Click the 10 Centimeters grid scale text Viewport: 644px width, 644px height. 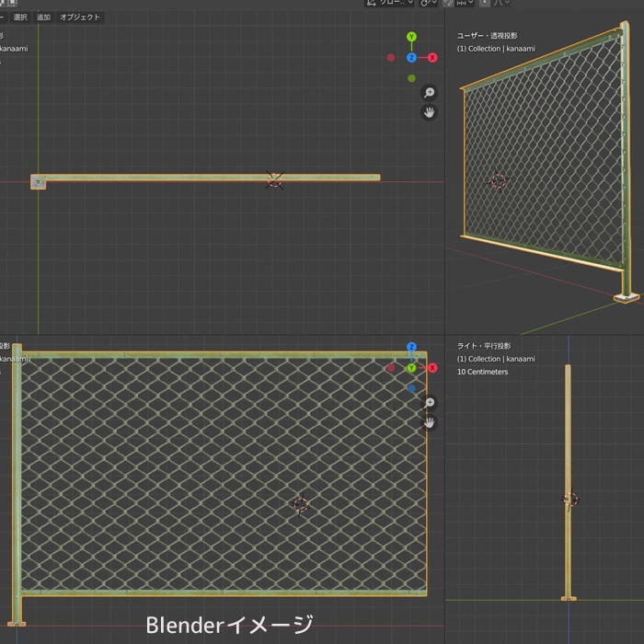[483, 372]
